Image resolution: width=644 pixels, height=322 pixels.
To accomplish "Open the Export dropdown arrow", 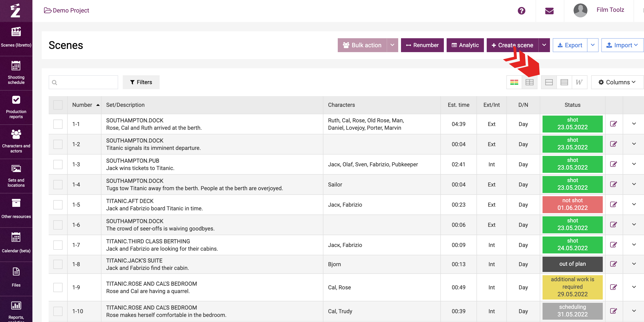I will tap(593, 45).
